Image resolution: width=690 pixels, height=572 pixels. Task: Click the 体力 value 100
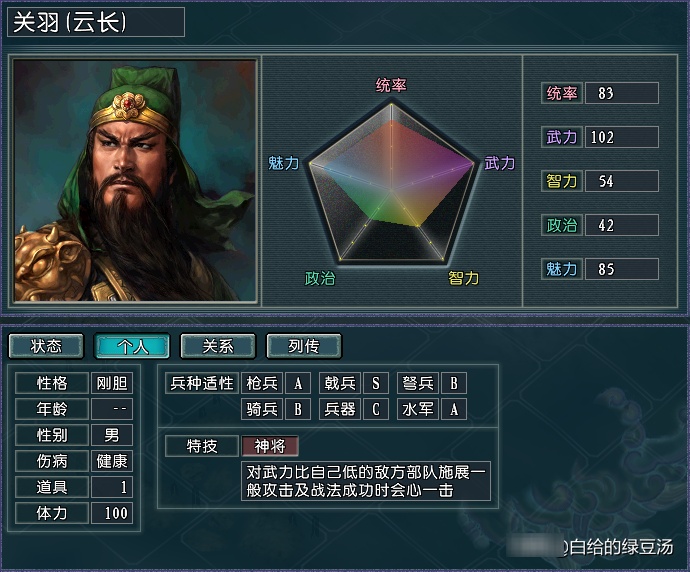click(x=112, y=513)
